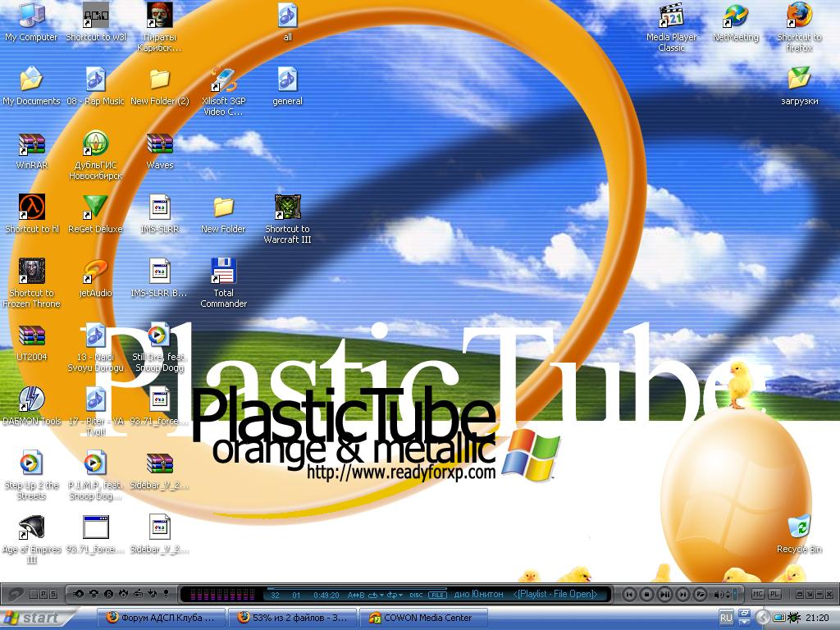This screenshot has width=840, height=630.
Task: Select the Shortcut to Frozen Throne icon
Action: click(32, 283)
